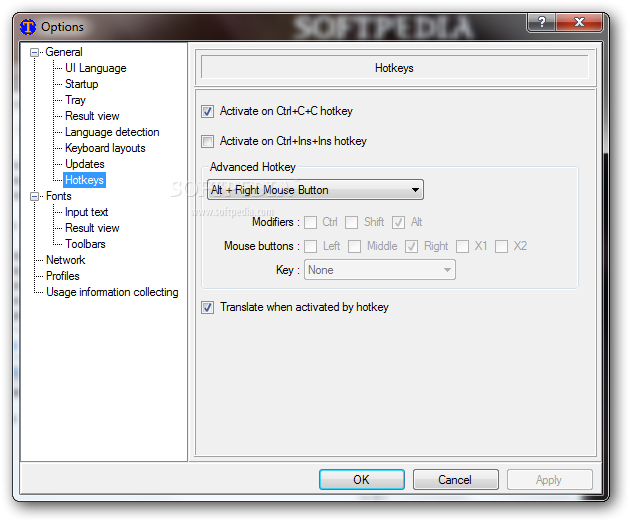The image size is (630, 522).
Task: Open the Key dropdown showing None
Action: point(380,270)
